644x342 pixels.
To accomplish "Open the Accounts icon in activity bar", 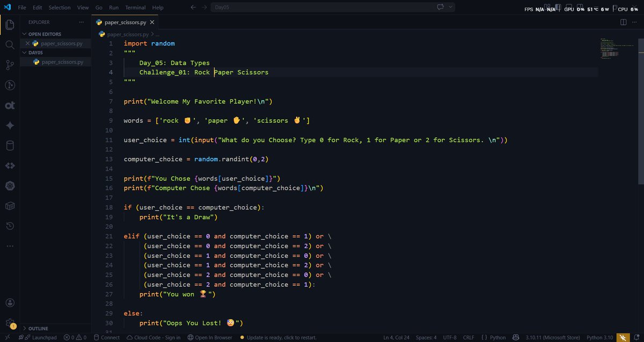I will pos(10,303).
